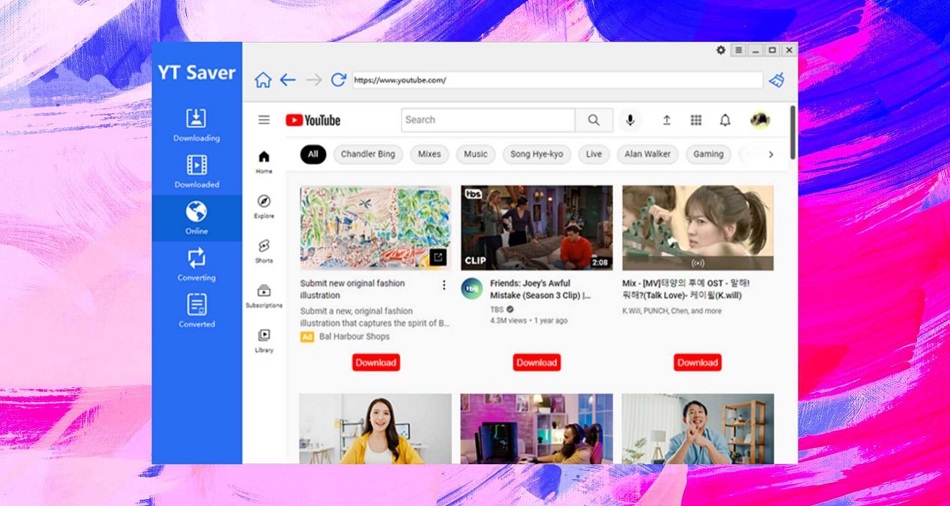
Task: Open the notifications bell
Action: (725, 120)
